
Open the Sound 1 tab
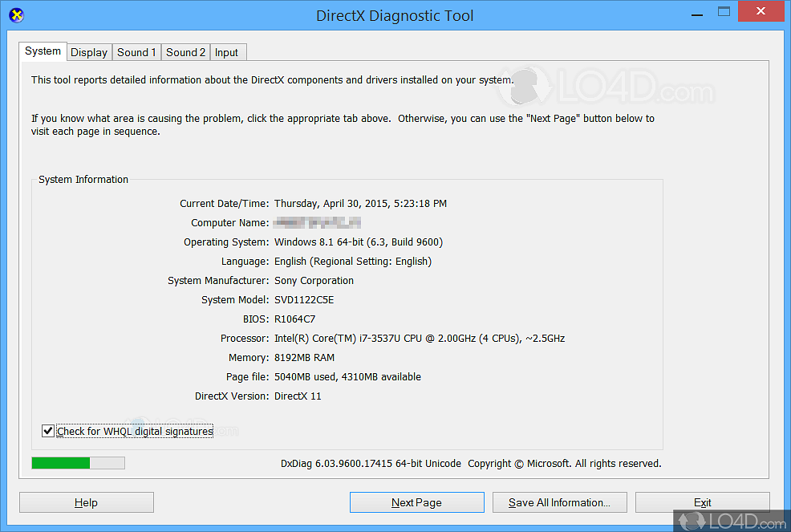point(136,52)
